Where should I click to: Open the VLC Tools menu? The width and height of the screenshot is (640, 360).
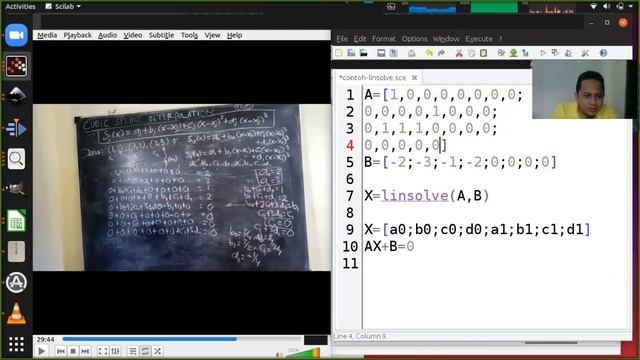189,35
